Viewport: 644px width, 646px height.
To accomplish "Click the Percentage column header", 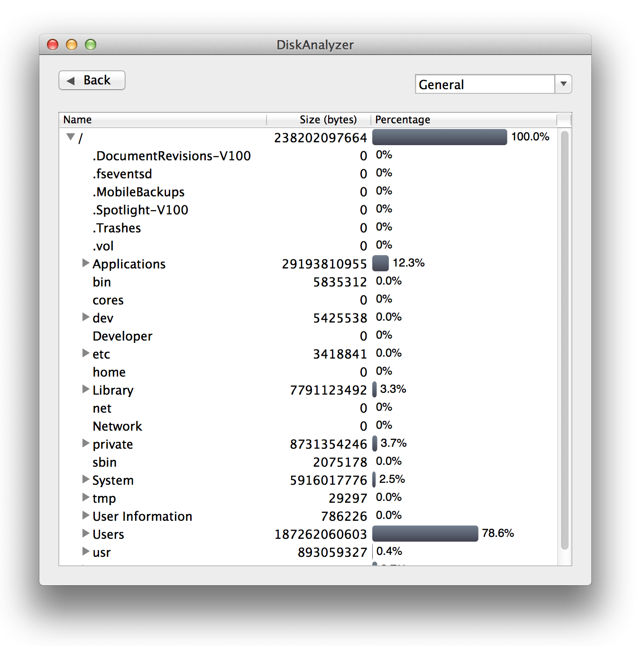I will pos(462,120).
